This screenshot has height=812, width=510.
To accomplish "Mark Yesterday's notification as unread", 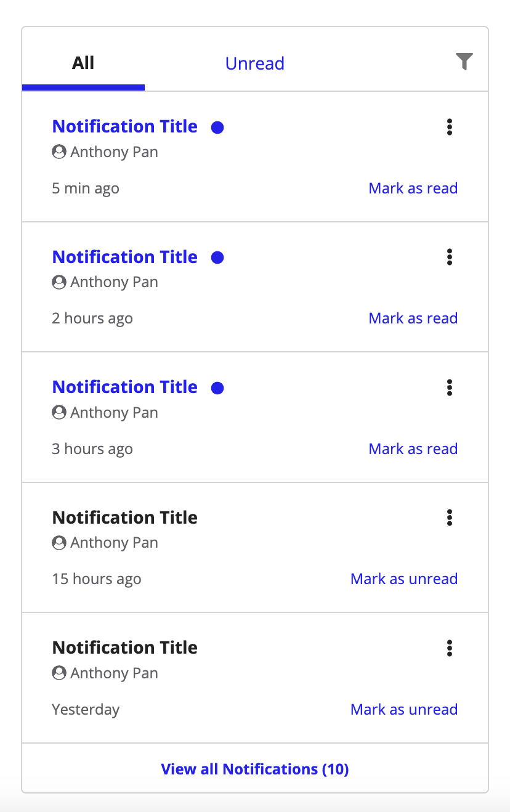I will point(403,710).
